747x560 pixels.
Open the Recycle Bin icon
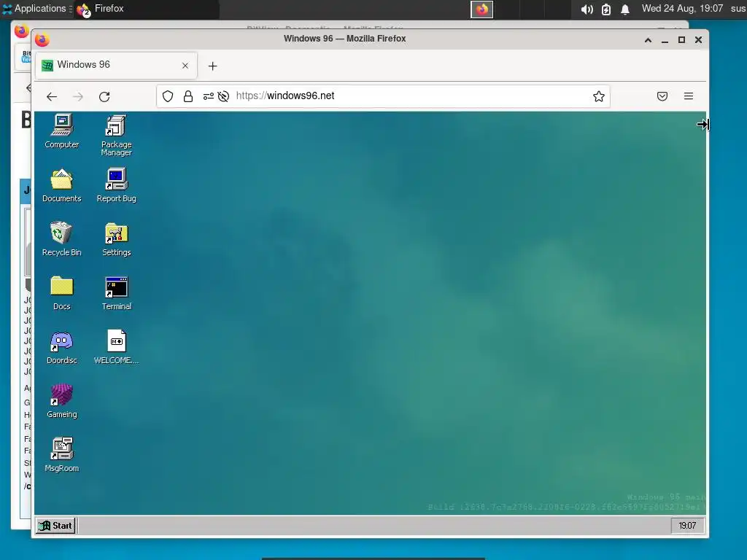(62, 239)
